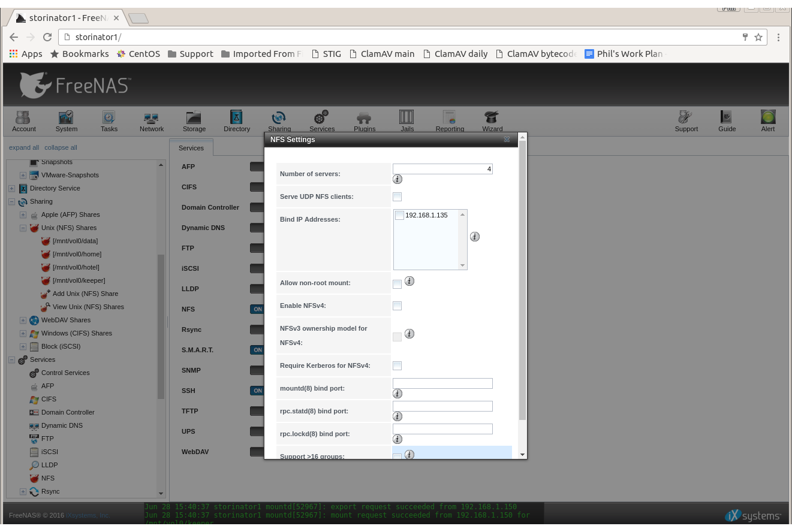Close the NFS Settings dialog

(507, 139)
